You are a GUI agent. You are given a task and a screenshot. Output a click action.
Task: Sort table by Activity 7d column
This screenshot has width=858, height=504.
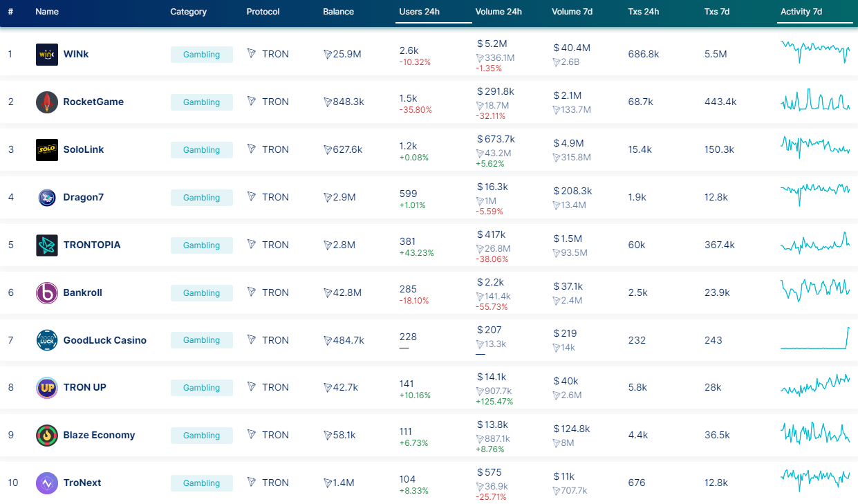point(801,12)
